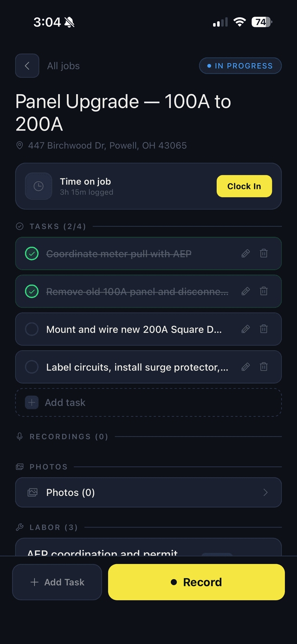The height and width of the screenshot is (644, 297).
Task: Mark Label circuits task complete
Action: click(x=32, y=367)
